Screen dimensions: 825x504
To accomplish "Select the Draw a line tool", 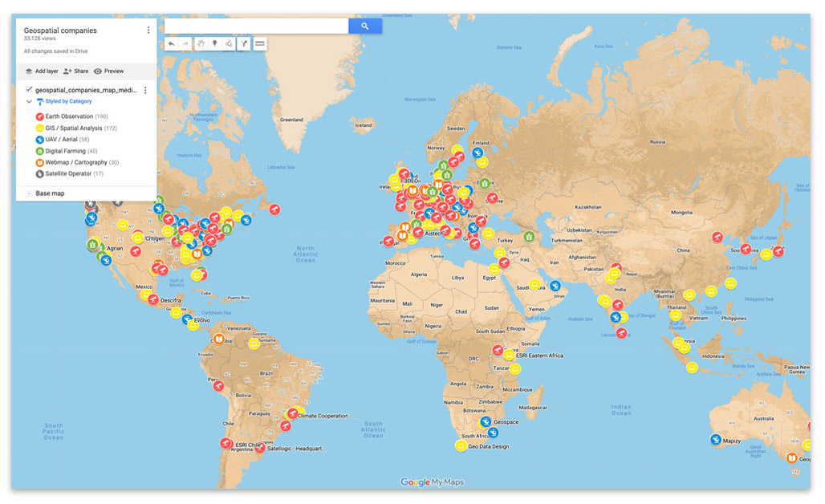I will coord(229,43).
